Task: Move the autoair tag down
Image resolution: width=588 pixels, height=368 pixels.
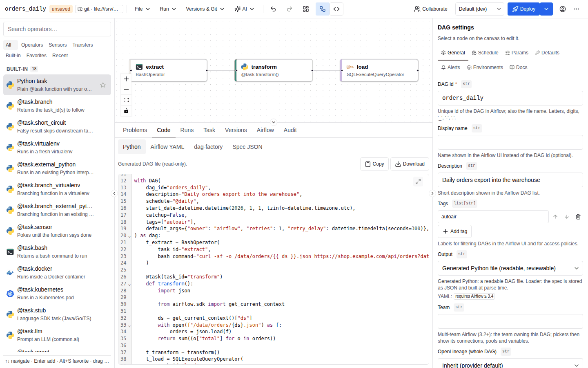Action: click(567, 217)
